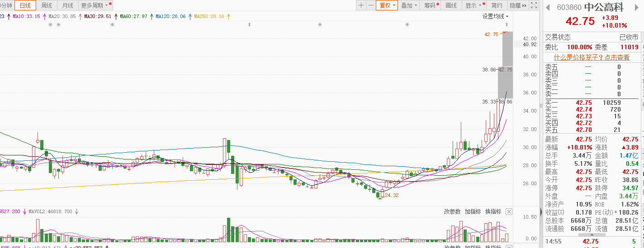644x248 pixels.
Task: Open the 显示 display dropdown
Action: [474, 5]
